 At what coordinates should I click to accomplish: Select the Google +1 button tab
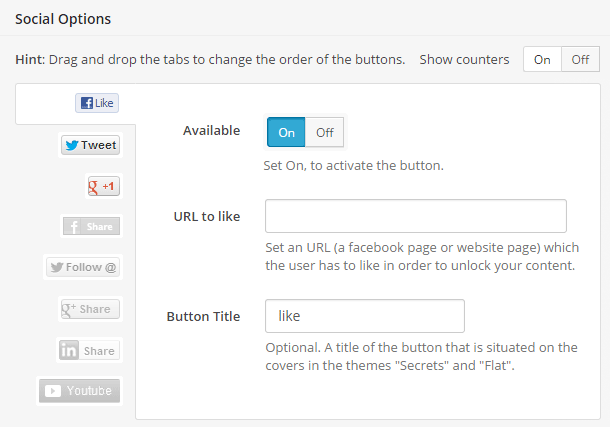pyautogui.click(x=104, y=187)
